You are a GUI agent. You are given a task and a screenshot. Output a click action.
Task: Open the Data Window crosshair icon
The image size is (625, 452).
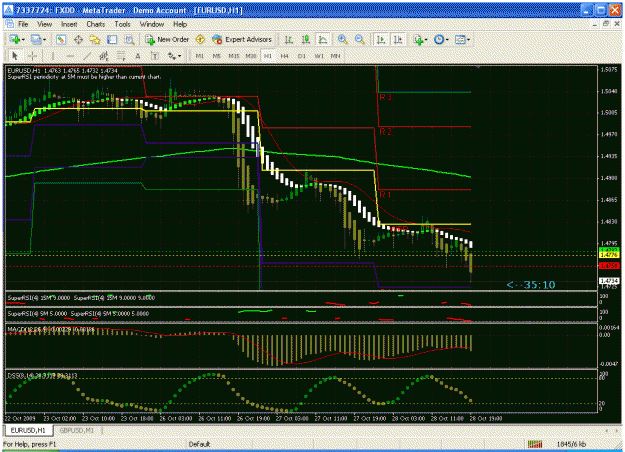pos(78,39)
